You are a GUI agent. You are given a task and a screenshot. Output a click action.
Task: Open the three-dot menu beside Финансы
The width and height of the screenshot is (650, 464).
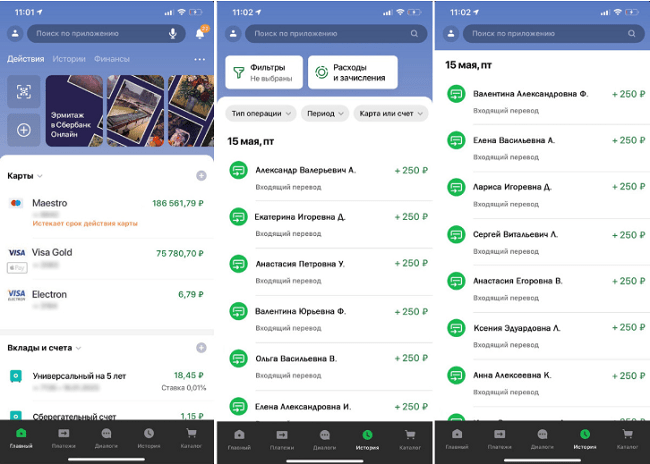coord(200,59)
